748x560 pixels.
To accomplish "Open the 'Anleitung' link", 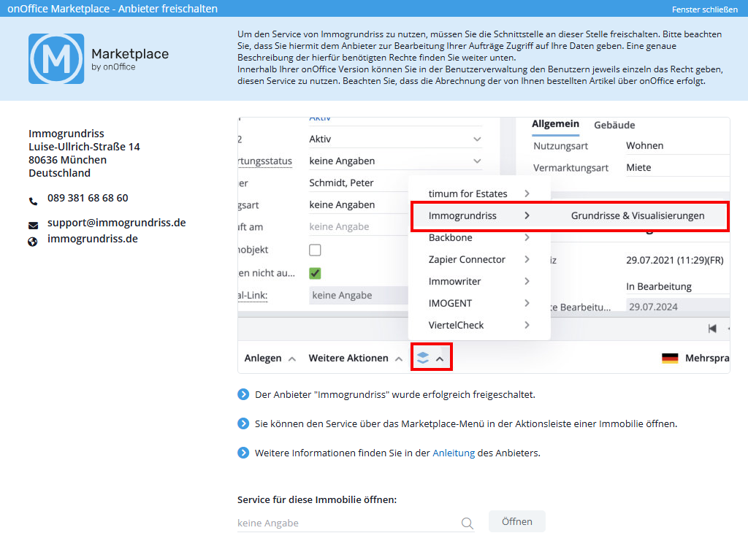I will [454, 453].
